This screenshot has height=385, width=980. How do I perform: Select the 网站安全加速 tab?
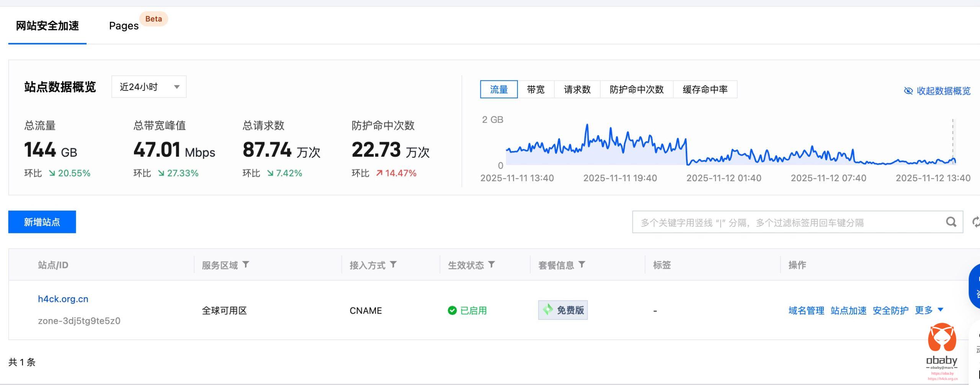[47, 26]
